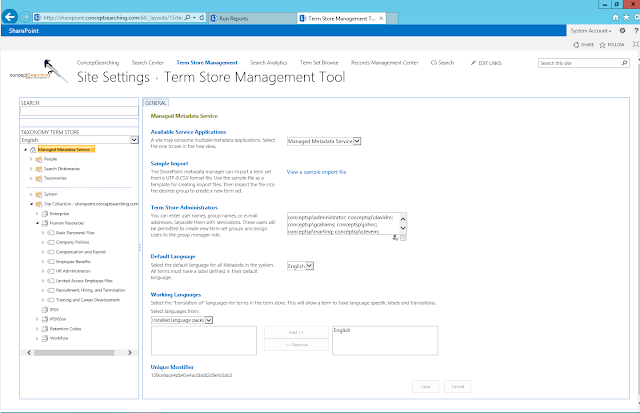
Task: Click the Human Resources term set icon
Action: click(x=45, y=223)
